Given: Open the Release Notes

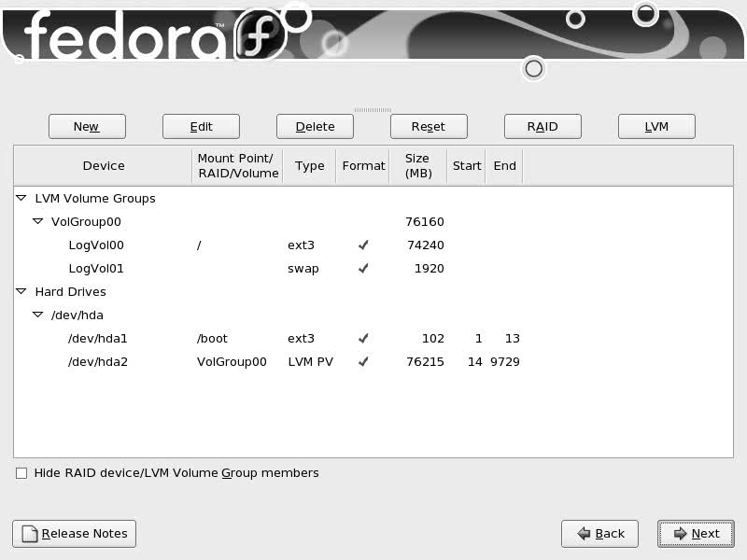Looking at the screenshot, I should coord(75,534).
